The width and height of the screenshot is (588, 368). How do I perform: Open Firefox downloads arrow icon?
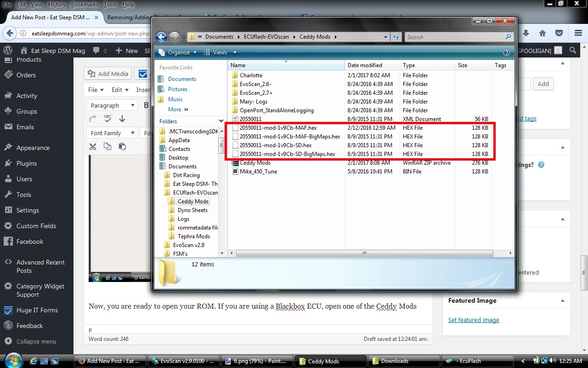pos(526,33)
